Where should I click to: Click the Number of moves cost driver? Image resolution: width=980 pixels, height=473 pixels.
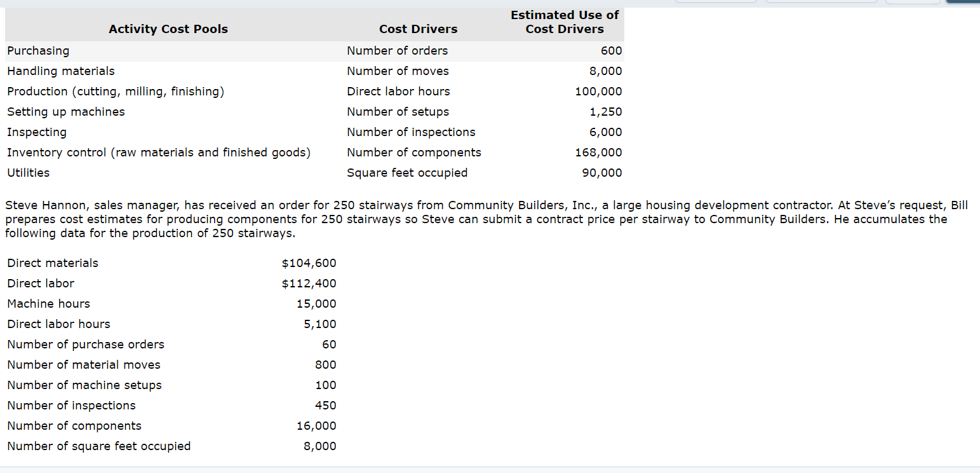tap(398, 71)
